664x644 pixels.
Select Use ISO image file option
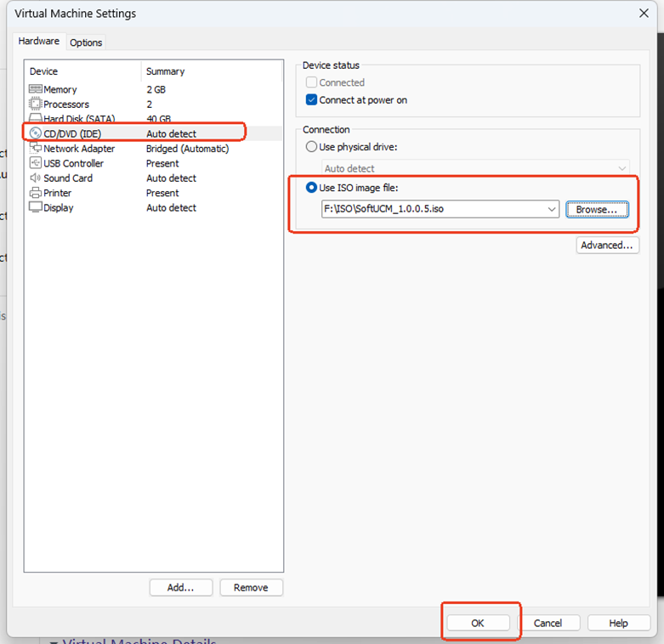(311, 188)
